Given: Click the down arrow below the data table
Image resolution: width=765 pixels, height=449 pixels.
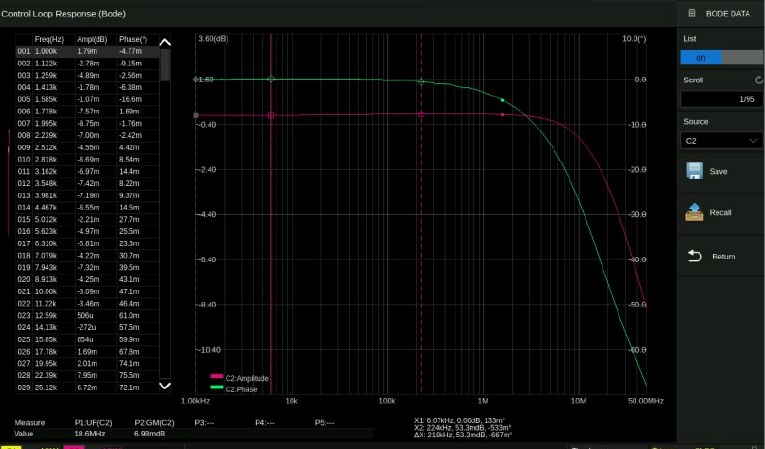Looking at the screenshot, I should click(165, 386).
